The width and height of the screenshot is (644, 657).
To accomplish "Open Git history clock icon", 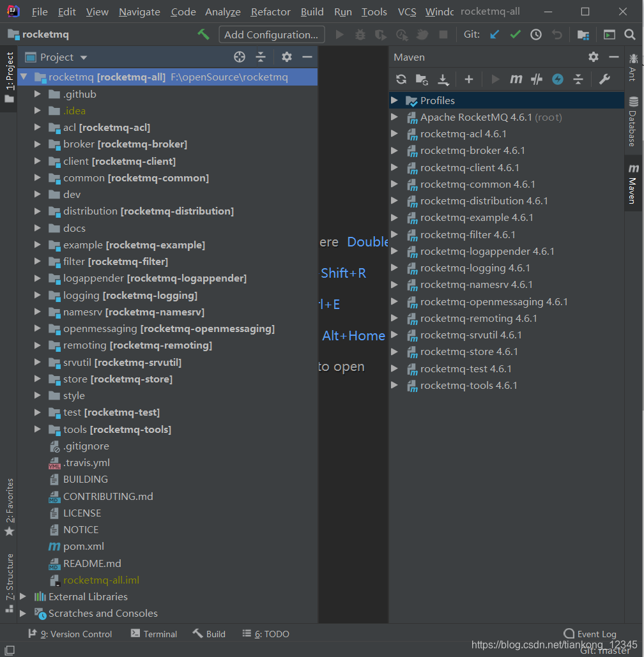I will click(536, 34).
